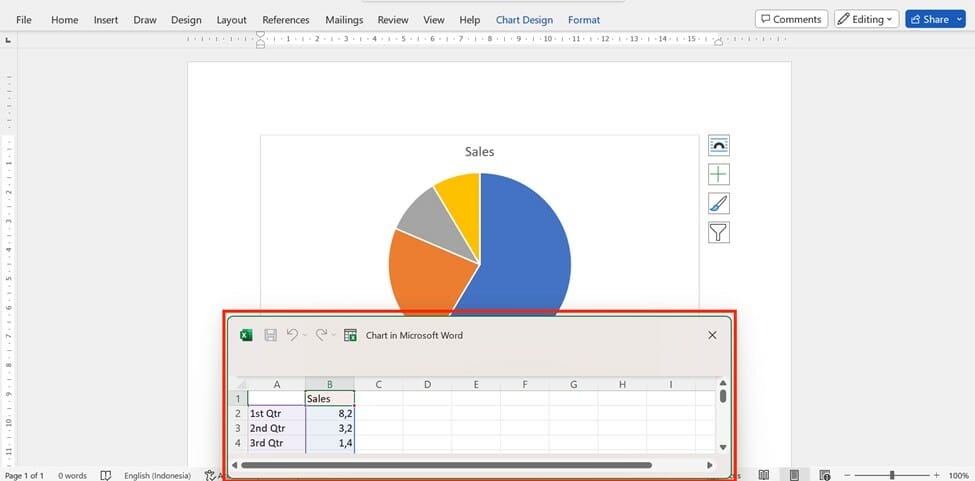The width and height of the screenshot is (975, 481).
Task: Adjust the zoom slider handle
Action: pos(892,475)
